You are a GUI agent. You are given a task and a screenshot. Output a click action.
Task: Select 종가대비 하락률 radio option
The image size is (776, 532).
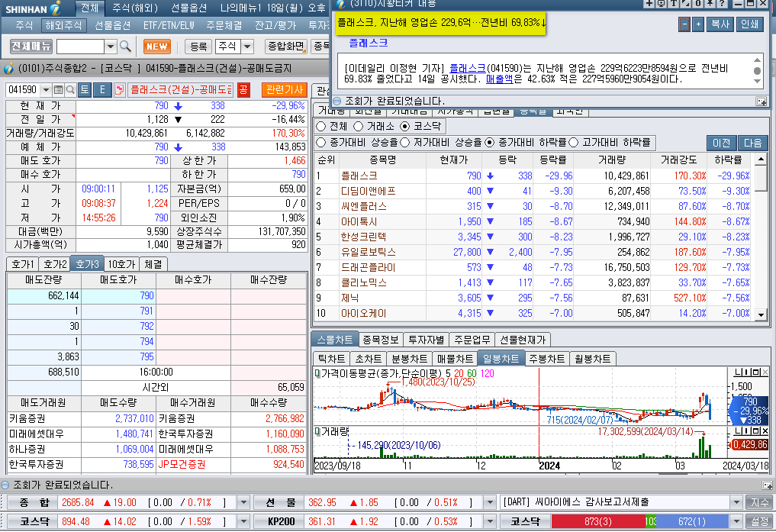coord(489,143)
